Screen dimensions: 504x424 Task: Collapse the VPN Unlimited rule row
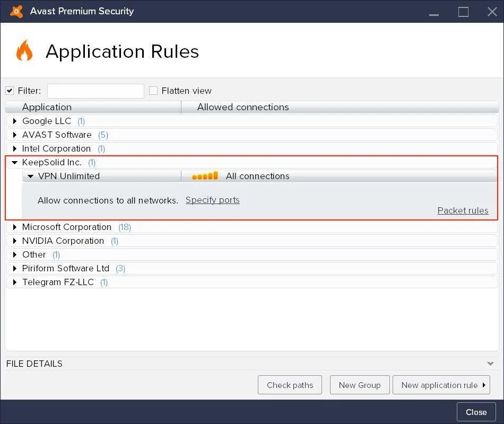click(31, 176)
